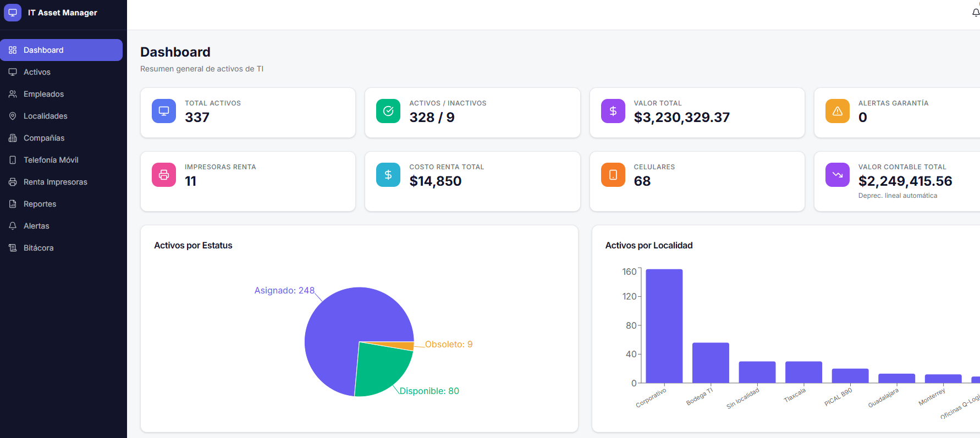Click the costo renta value $14,850
The width and height of the screenshot is (980, 438).
pos(436,181)
